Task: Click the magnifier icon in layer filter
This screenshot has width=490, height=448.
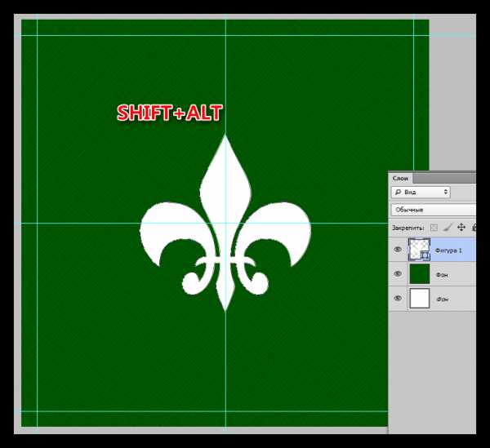Action: (398, 192)
